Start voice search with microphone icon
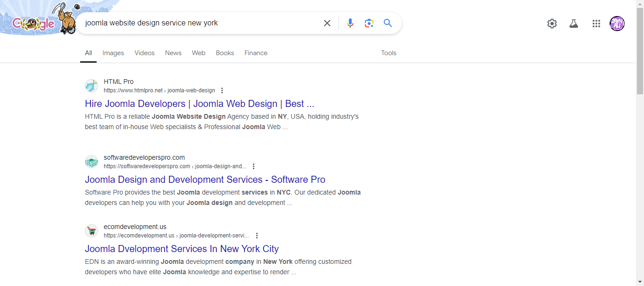Image resolution: width=644 pixels, height=286 pixels. pos(350,23)
